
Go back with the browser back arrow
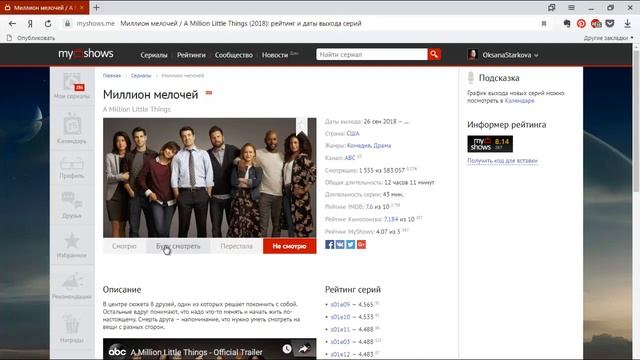pos(12,24)
